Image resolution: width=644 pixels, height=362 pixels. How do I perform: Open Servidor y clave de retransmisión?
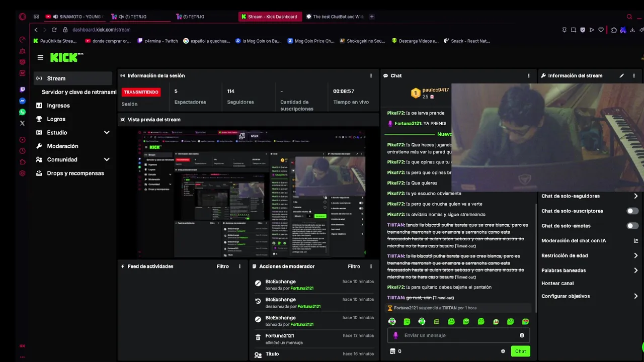pyautogui.click(x=78, y=92)
